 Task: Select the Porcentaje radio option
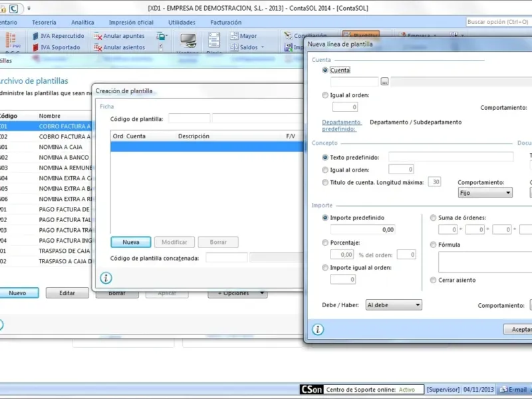(x=325, y=243)
